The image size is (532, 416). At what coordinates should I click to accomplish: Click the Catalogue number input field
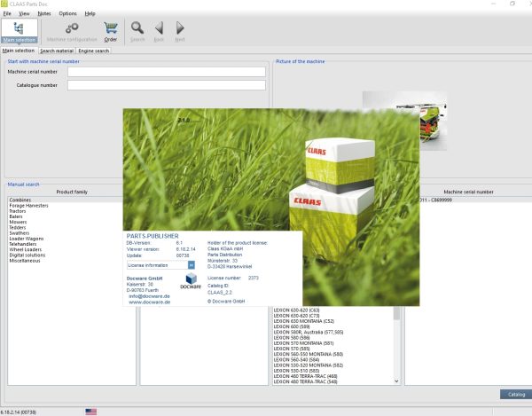(167, 85)
